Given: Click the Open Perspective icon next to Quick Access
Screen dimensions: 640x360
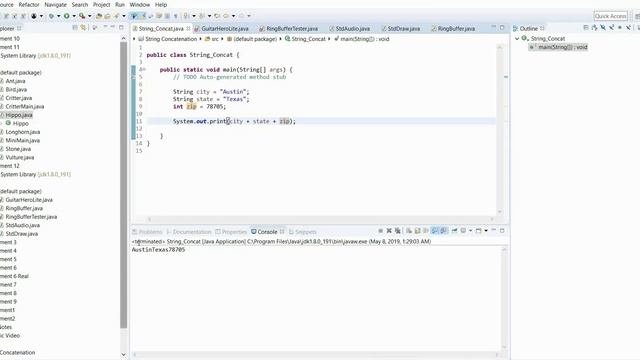Looking at the screenshot, I should (637, 16).
